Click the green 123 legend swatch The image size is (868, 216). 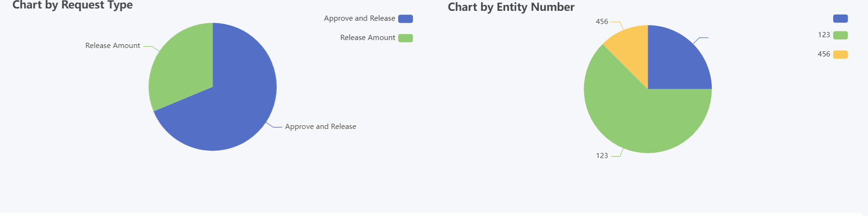pyautogui.click(x=840, y=35)
